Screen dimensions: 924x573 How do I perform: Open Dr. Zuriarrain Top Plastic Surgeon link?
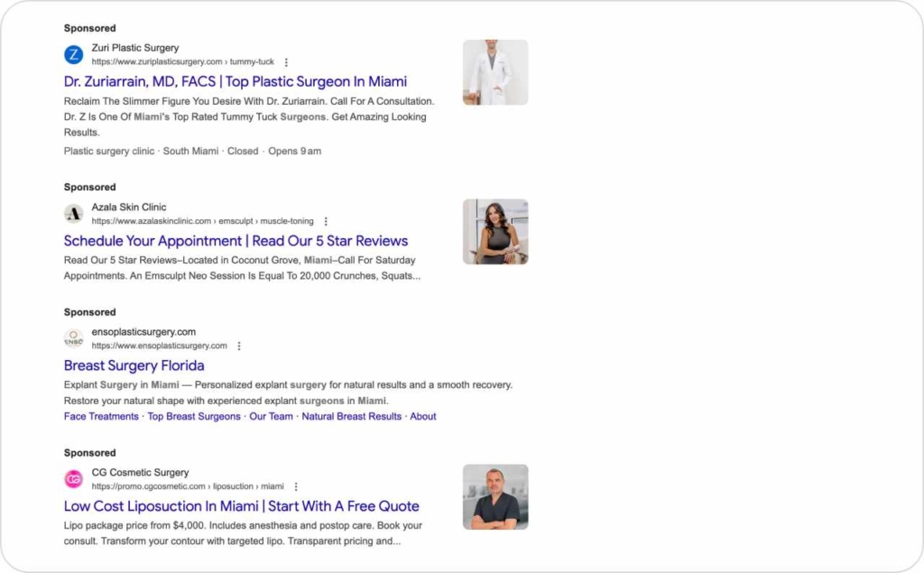coord(235,81)
